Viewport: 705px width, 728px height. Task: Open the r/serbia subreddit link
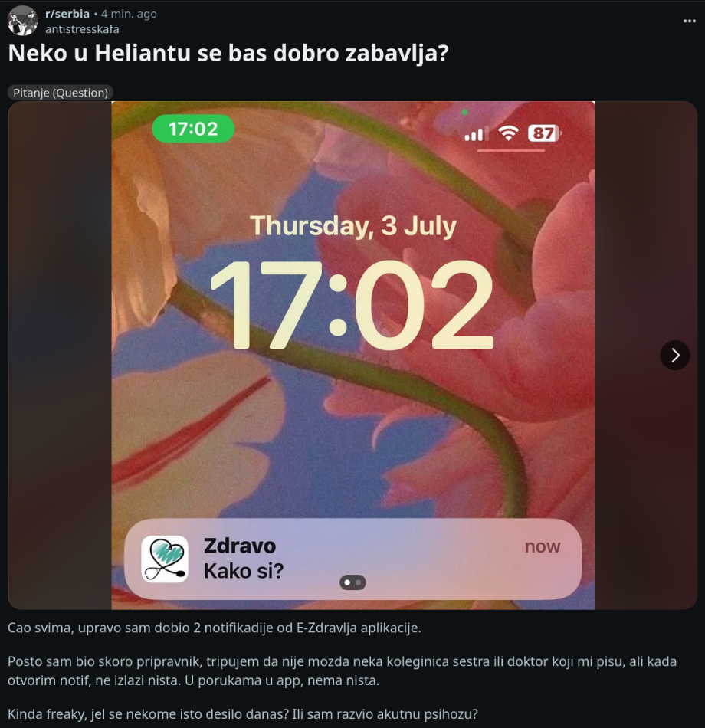point(67,14)
